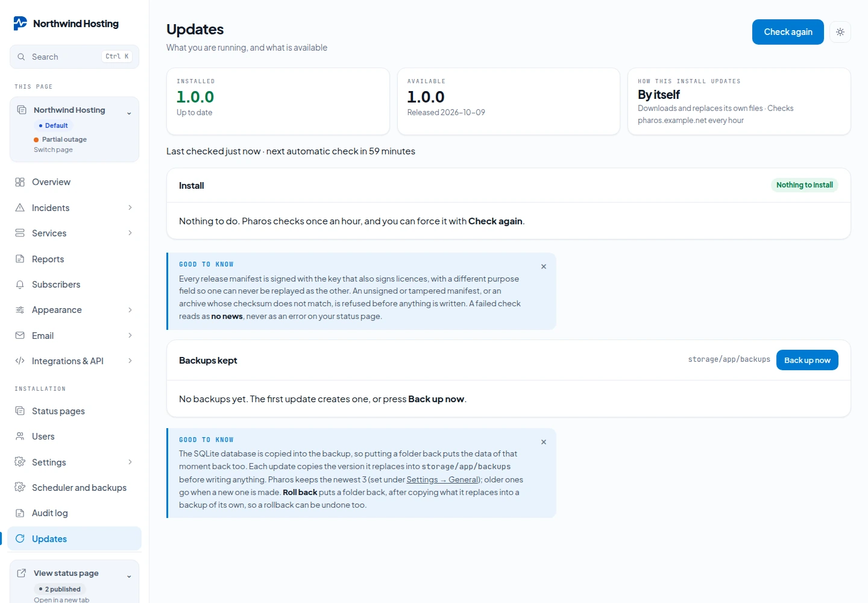Viewport: 868px width, 603px height.
Task: Click the Nothing to install status badge
Action: tap(805, 185)
